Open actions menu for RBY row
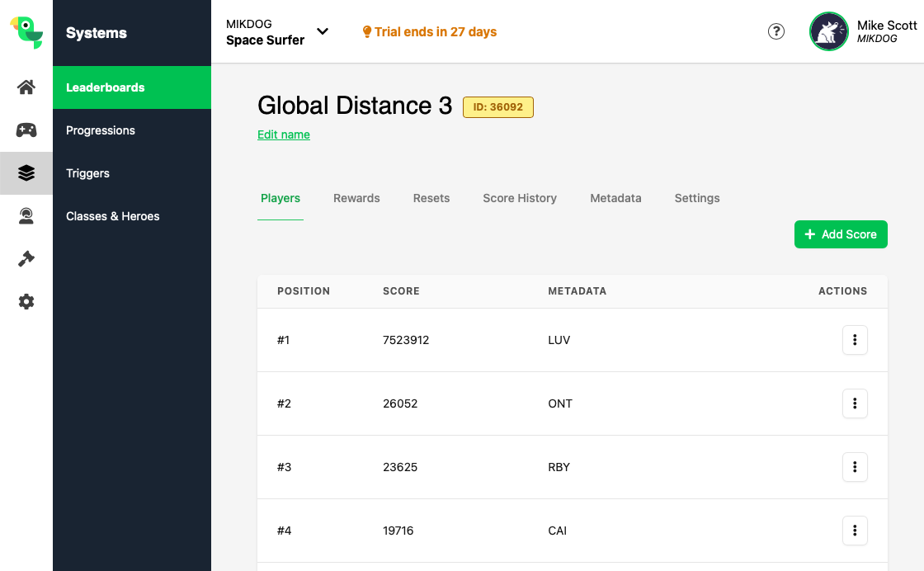The width and height of the screenshot is (924, 571). pyautogui.click(x=855, y=467)
